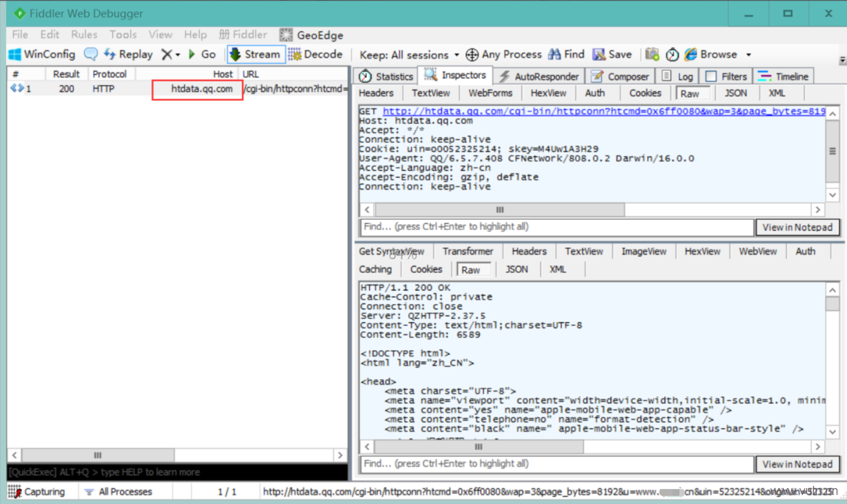
Task: Click the GeoEdge menu item
Action: tap(311, 35)
